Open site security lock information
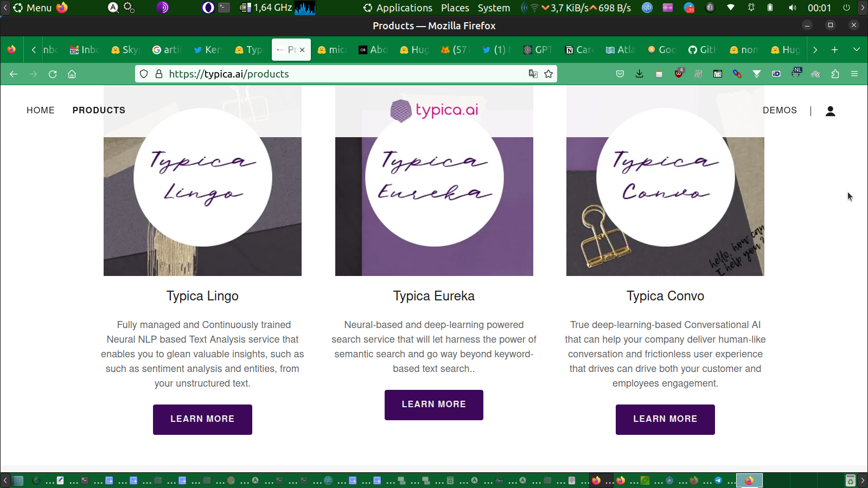 [x=159, y=74]
